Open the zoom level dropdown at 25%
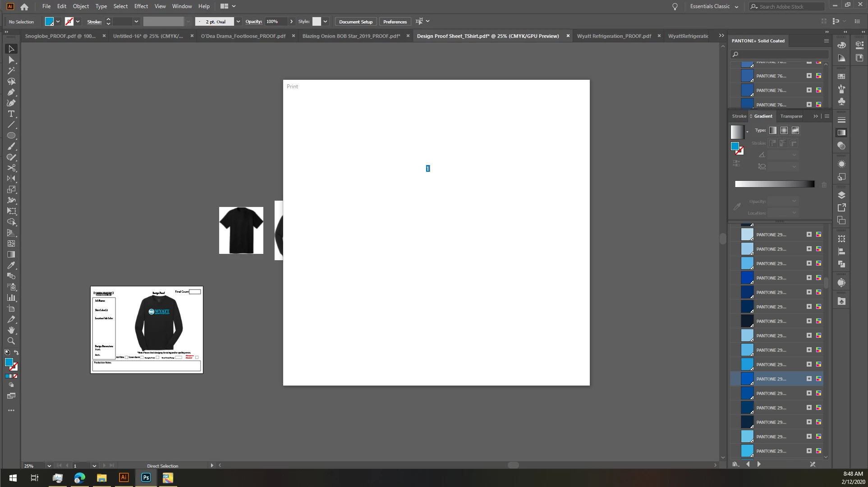Viewport: 868px width, 487px height. coord(49,466)
